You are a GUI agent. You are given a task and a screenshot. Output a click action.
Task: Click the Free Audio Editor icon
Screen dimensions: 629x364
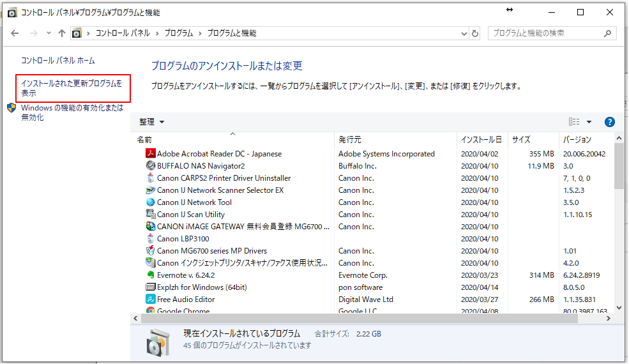click(x=151, y=299)
